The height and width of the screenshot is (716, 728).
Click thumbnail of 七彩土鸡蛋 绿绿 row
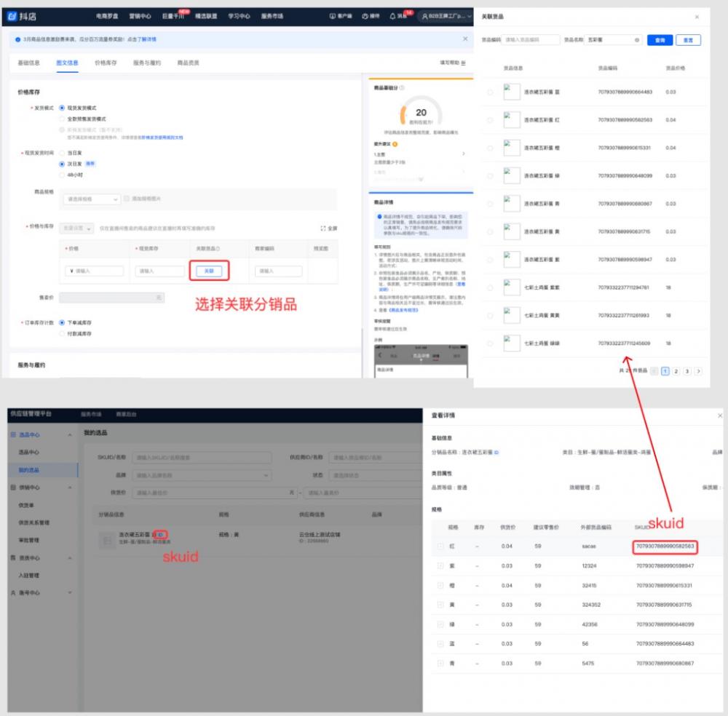tap(511, 343)
